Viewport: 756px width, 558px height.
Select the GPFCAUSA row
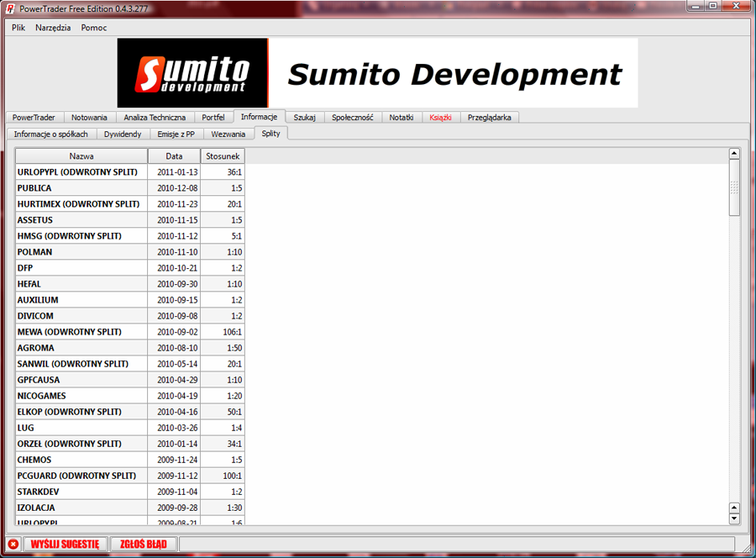130,380
